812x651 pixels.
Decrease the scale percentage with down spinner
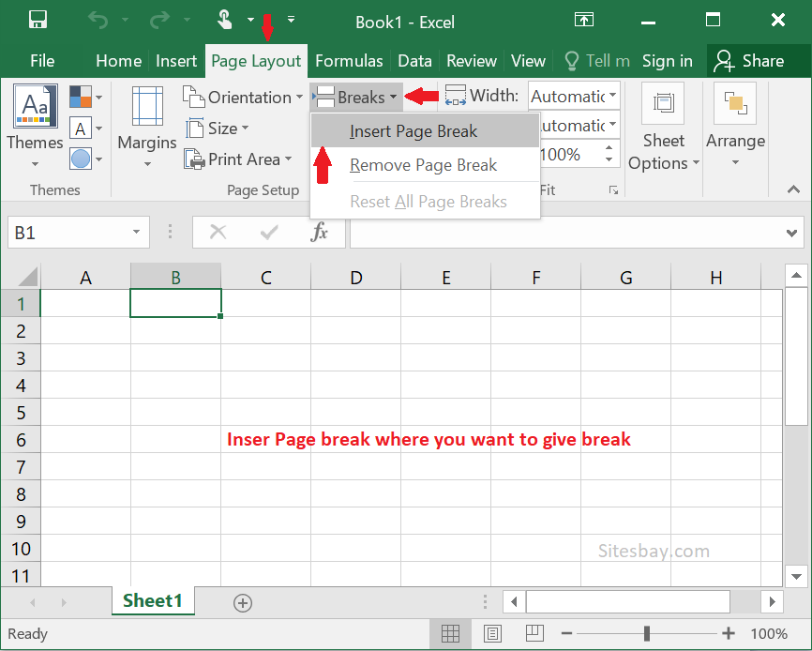pos(609,160)
